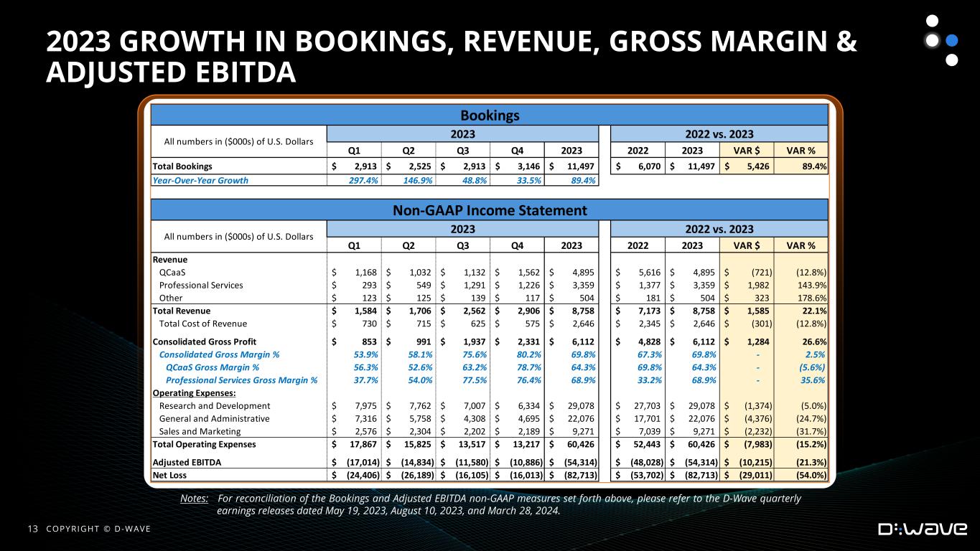Click the Adjusted EBITDA row label
980x551 pixels.
[x=187, y=462]
